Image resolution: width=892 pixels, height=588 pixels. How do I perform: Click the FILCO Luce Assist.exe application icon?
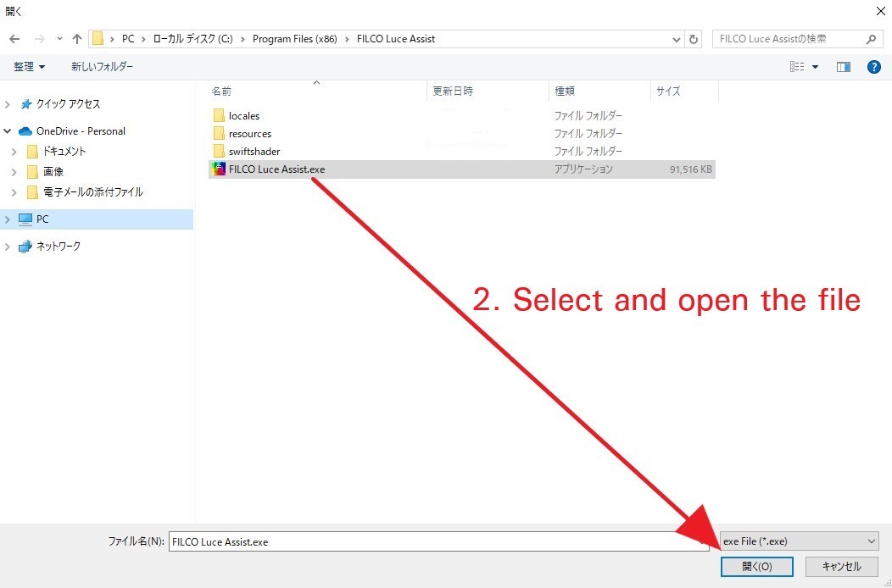coord(219,169)
